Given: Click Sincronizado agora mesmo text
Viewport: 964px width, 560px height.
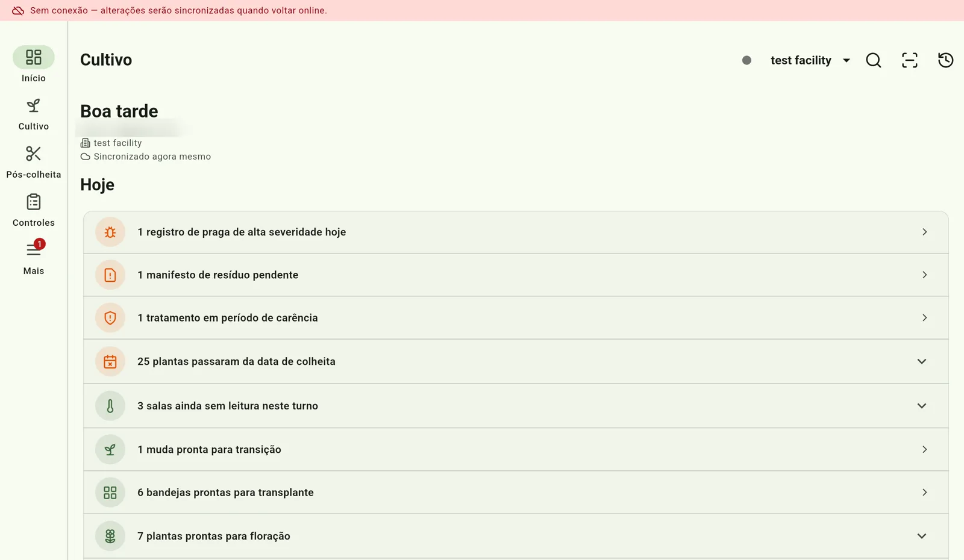Looking at the screenshot, I should click(x=152, y=157).
